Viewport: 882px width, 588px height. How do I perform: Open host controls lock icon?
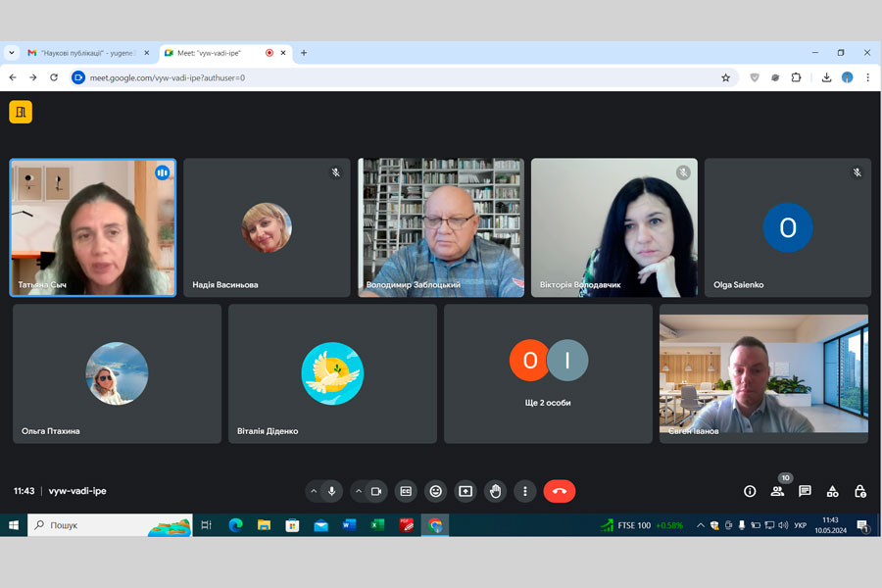pyautogui.click(x=860, y=491)
